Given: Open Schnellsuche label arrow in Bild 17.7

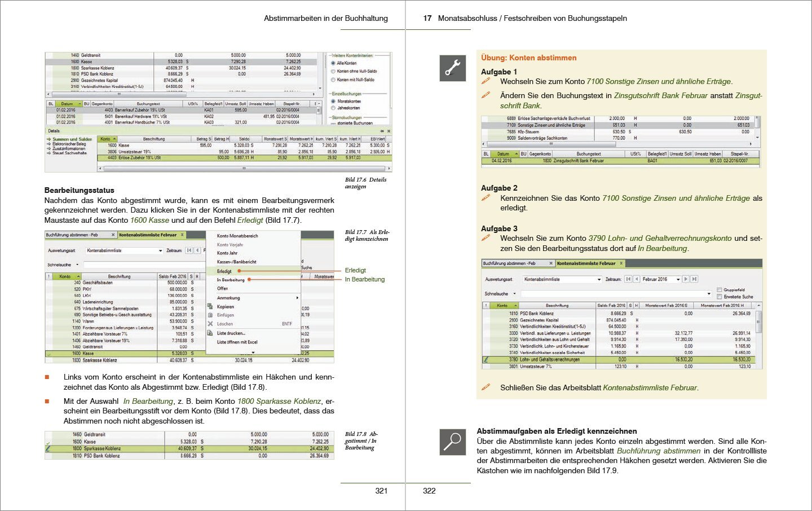Looking at the screenshot, I should (77, 265).
